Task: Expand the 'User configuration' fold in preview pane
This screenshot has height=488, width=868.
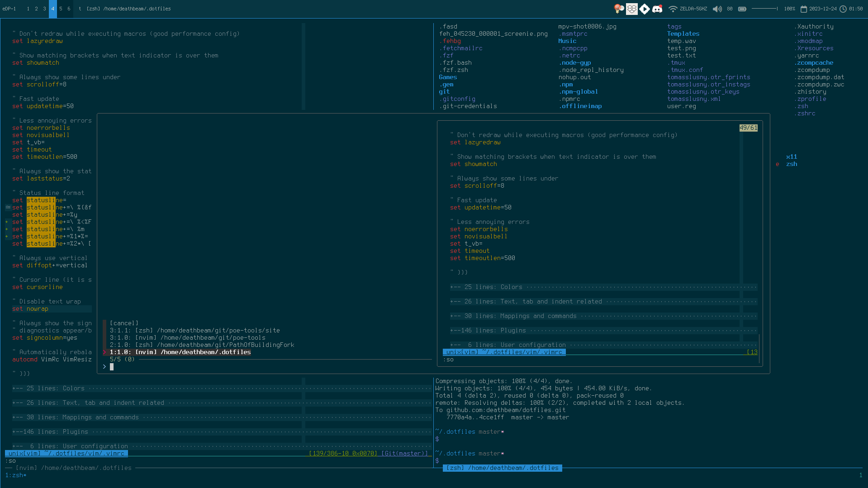Action: click(x=603, y=345)
